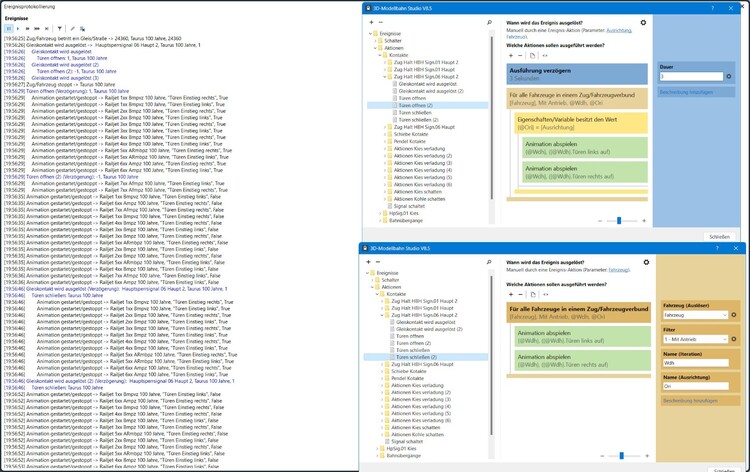This screenshot has height=472, width=750.
Task: Open search in the upper window's event tree
Action: coord(489,22)
